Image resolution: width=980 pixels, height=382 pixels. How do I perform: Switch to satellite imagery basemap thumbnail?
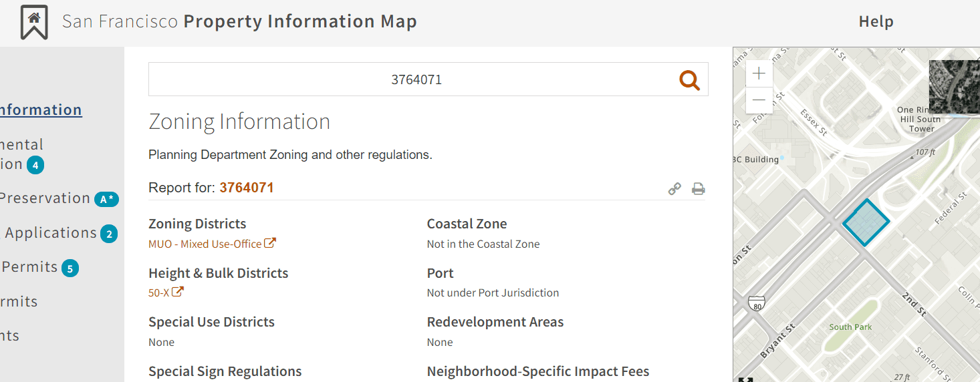click(x=954, y=87)
